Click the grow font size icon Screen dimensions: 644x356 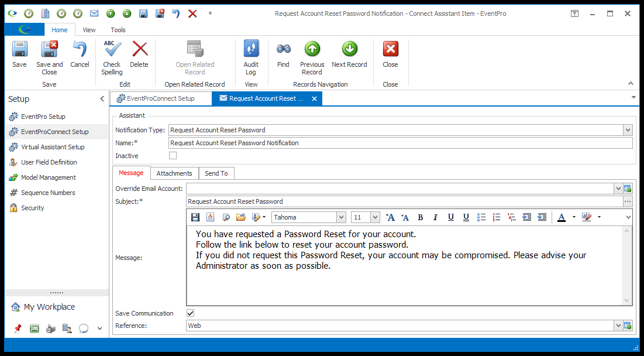point(390,217)
